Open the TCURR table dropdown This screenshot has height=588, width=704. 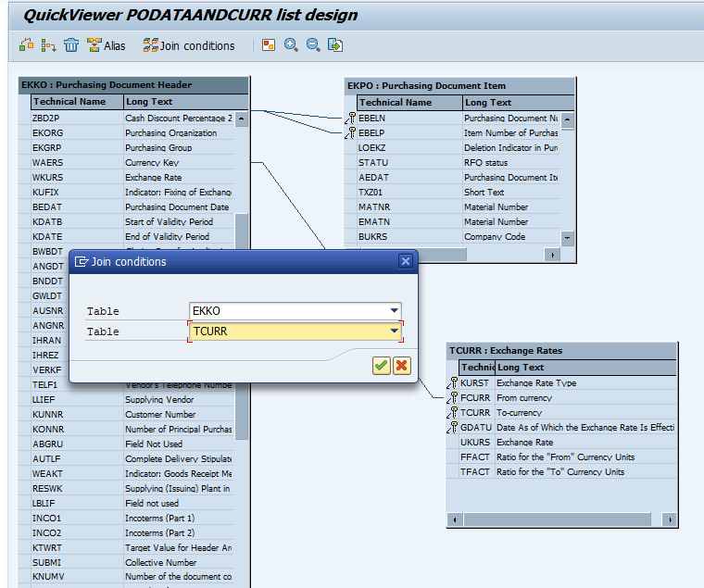(x=395, y=332)
